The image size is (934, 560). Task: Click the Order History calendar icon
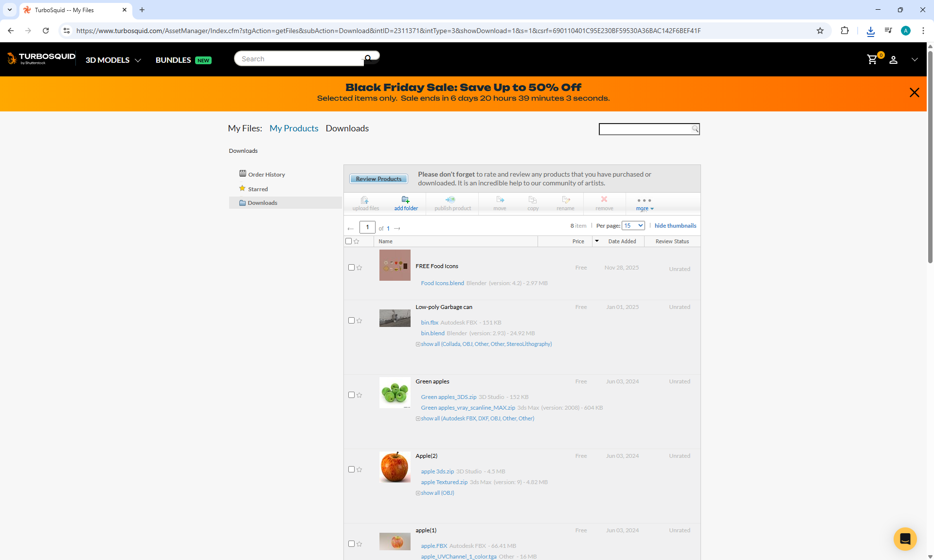click(242, 174)
